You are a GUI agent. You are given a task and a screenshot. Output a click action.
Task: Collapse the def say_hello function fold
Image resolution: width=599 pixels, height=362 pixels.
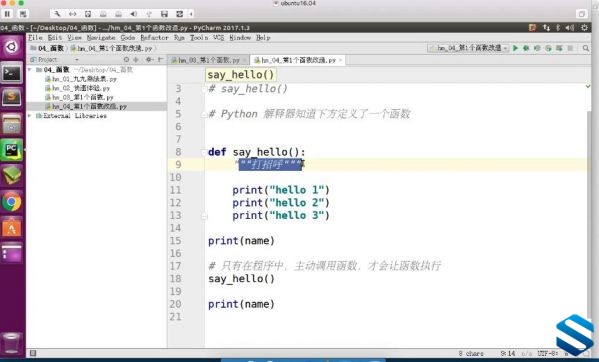click(x=204, y=152)
